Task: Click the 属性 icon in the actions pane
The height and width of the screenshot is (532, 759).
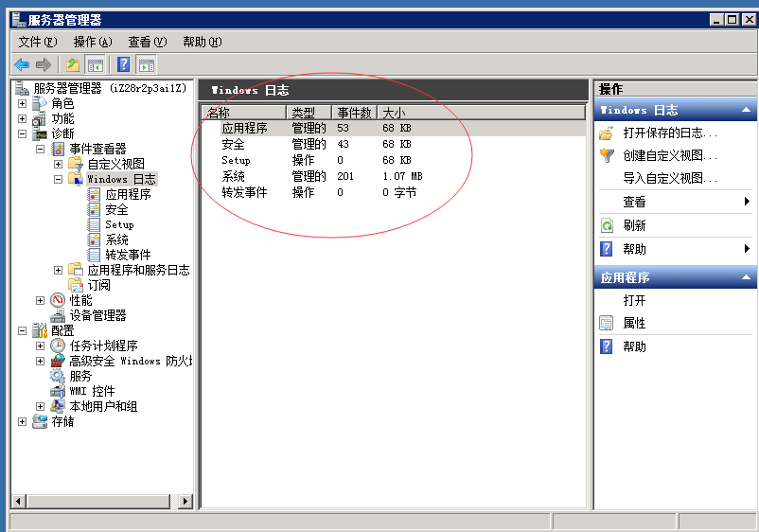Action: pos(608,323)
